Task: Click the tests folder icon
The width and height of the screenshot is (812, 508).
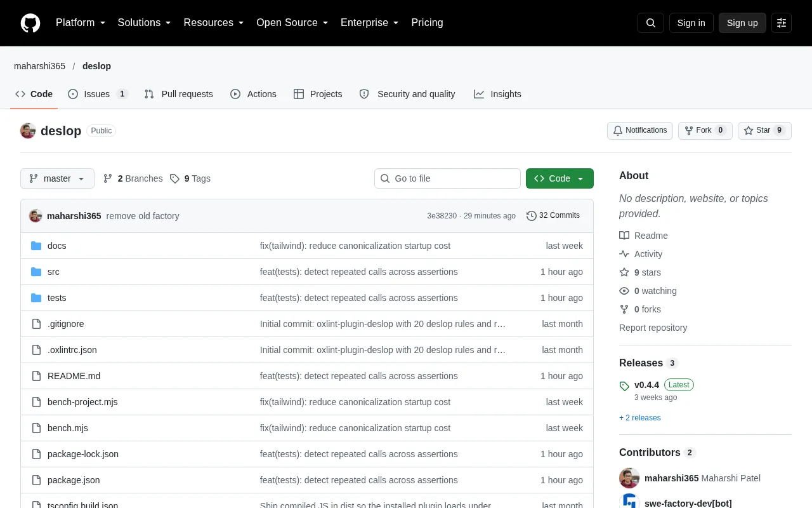Action: click(36, 298)
